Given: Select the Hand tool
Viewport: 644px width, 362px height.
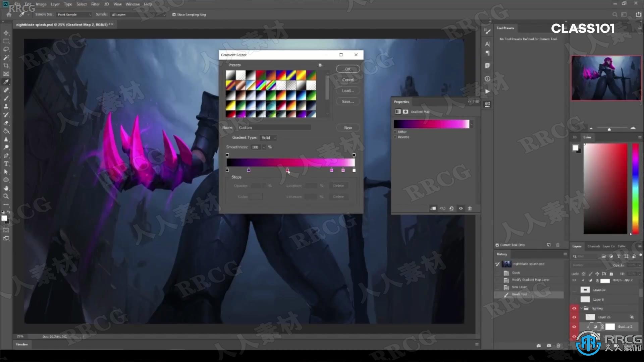Looking at the screenshot, I should tap(6, 188).
